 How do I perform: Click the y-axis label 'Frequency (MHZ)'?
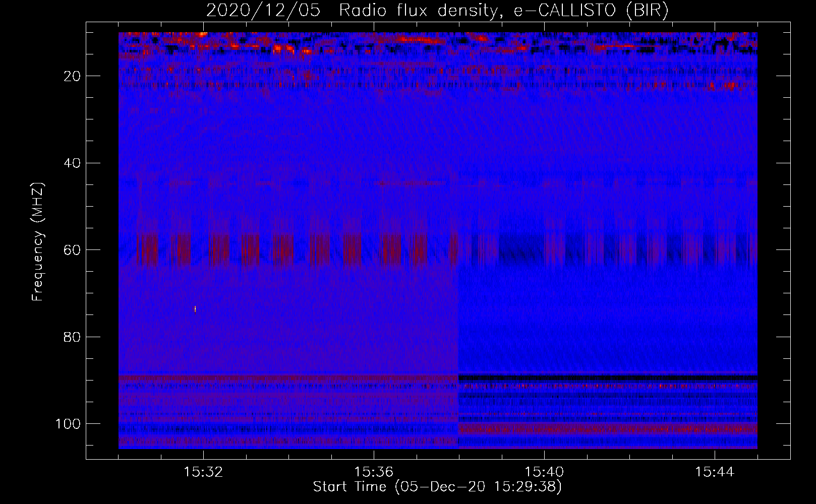(x=38, y=241)
